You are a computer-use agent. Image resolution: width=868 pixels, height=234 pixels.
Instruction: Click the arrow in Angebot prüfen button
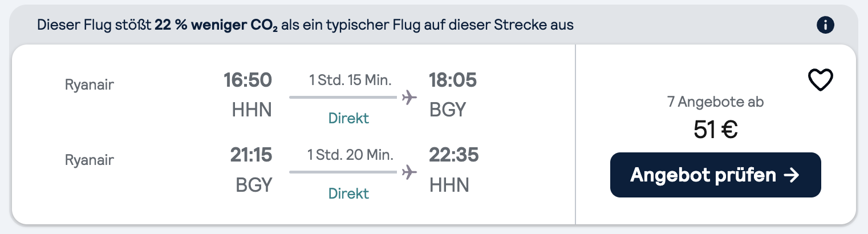[791, 175]
